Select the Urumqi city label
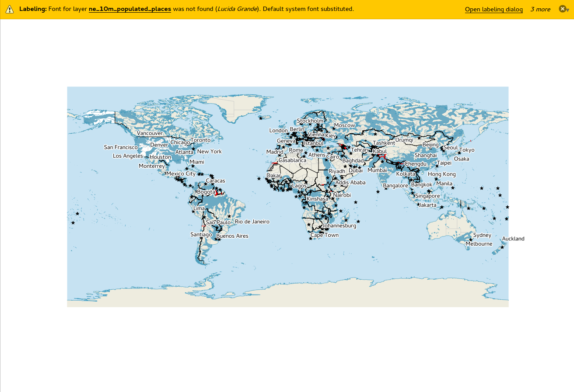This screenshot has height=392, width=574. coord(404,140)
